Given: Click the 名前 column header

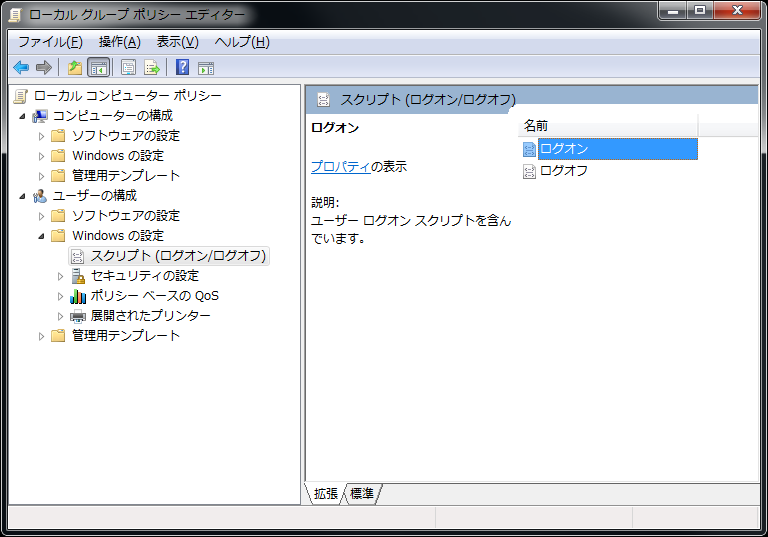Looking at the screenshot, I should click(607, 126).
